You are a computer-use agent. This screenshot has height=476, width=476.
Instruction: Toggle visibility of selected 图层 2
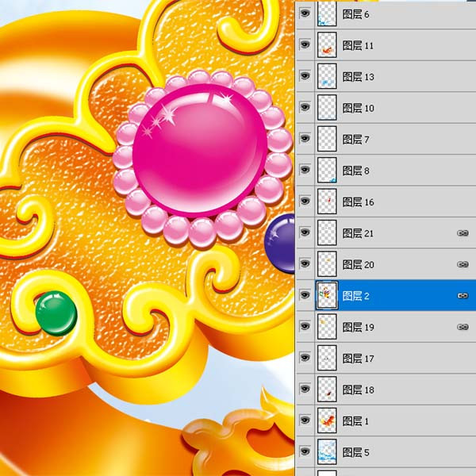coord(305,295)
